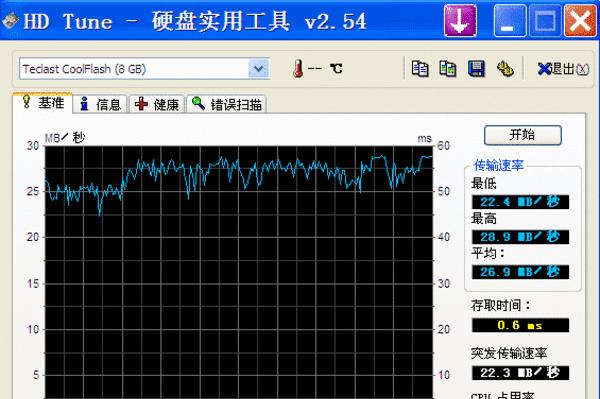Open the 错误扫描 error scan tab
The width and height of the screenshot is (600, 399).
[x=227, y=104]
